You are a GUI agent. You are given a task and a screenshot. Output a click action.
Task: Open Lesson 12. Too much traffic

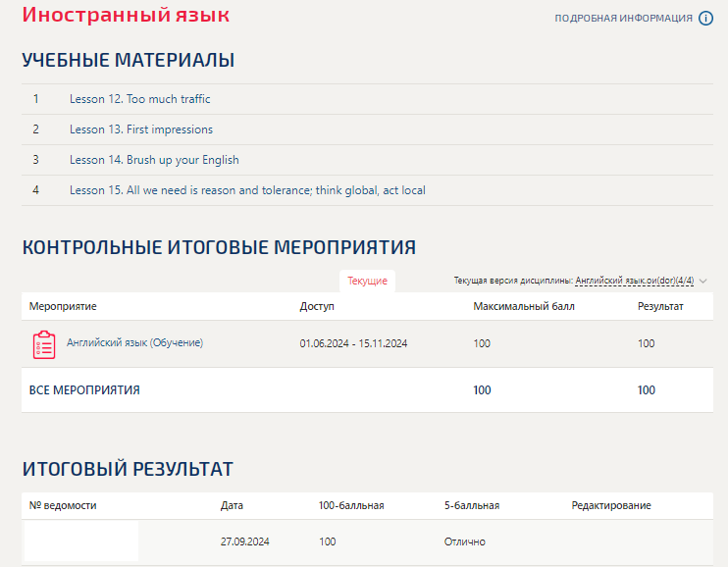pos(139,99)
